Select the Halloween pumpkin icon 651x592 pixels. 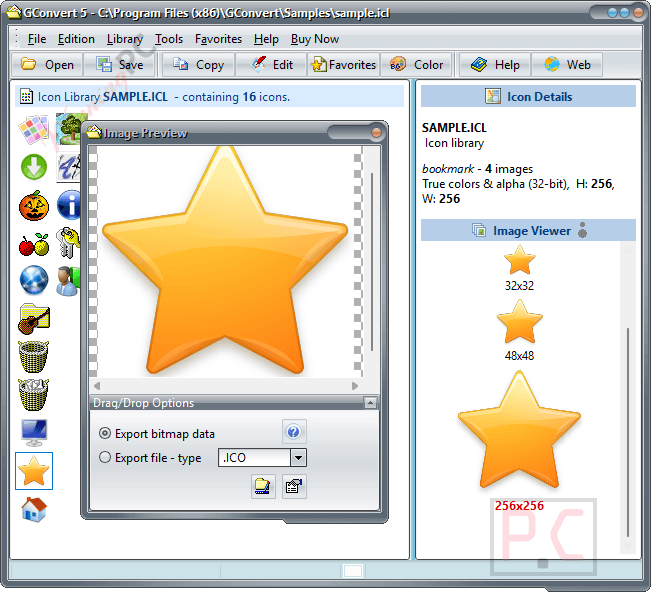(34, 205)
